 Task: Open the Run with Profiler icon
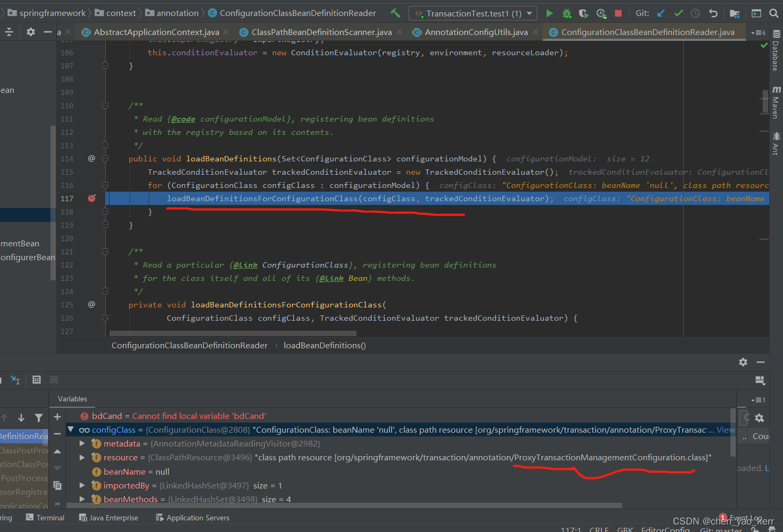click(x=601, y=13)
